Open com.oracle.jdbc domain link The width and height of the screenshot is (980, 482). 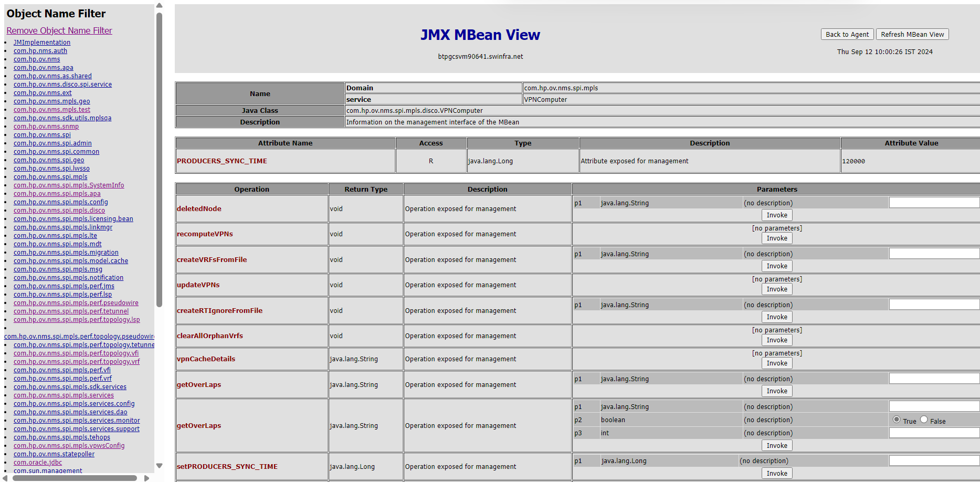click(38, 463)
